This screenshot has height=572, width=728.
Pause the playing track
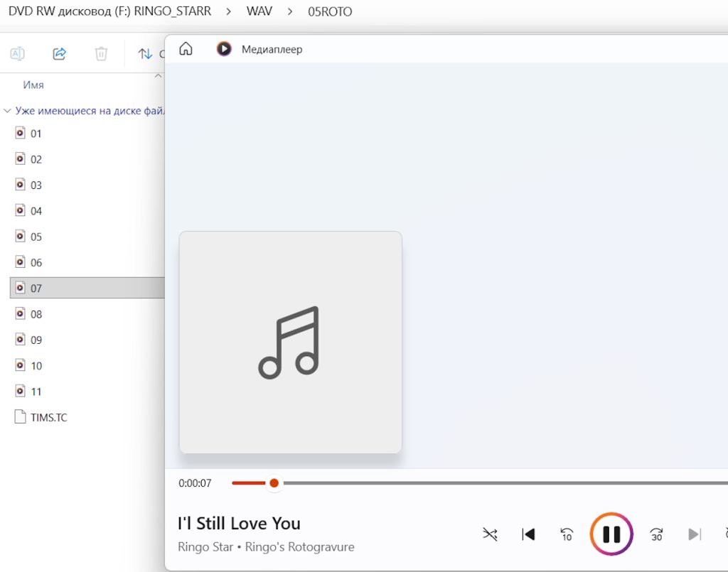pos(611,534)
